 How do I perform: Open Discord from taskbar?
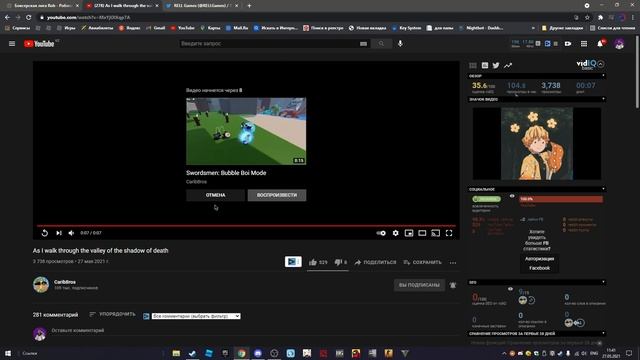pyautogui.click(x=258, y=353)
